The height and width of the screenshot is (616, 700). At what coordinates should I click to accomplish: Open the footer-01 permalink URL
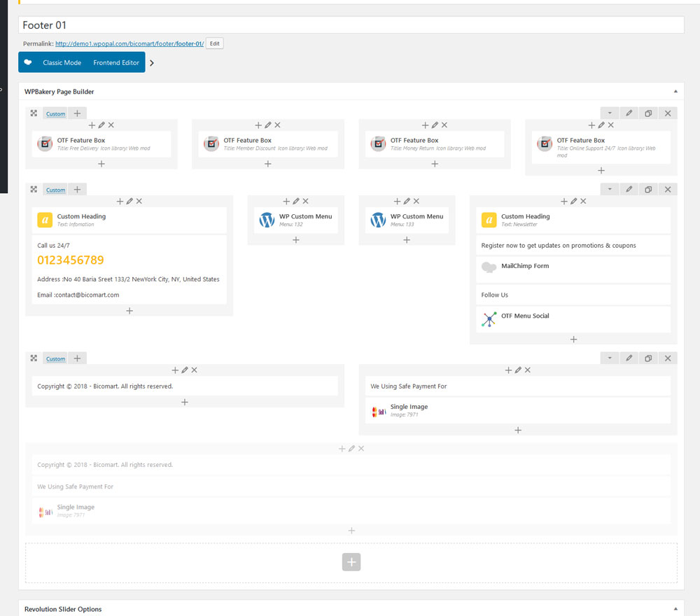[x=129, y=43]
